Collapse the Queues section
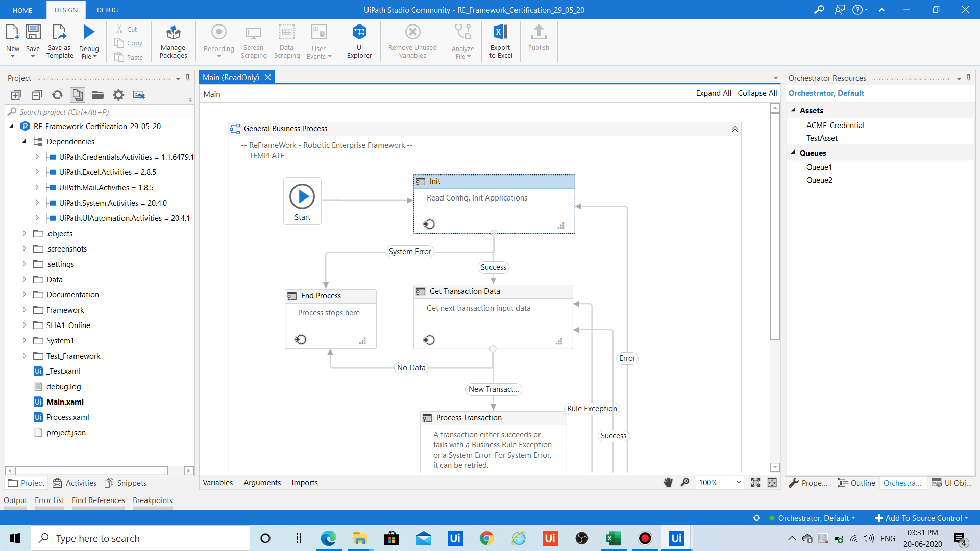The height and width of the screenshot is (551, 980). point(793,153)
